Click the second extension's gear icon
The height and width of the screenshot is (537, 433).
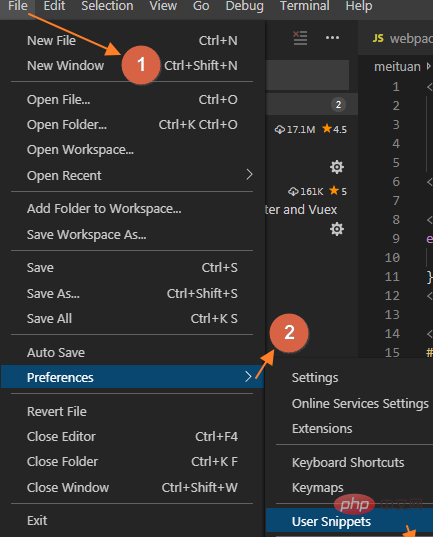pyautogui.click(x=337, y=229)
